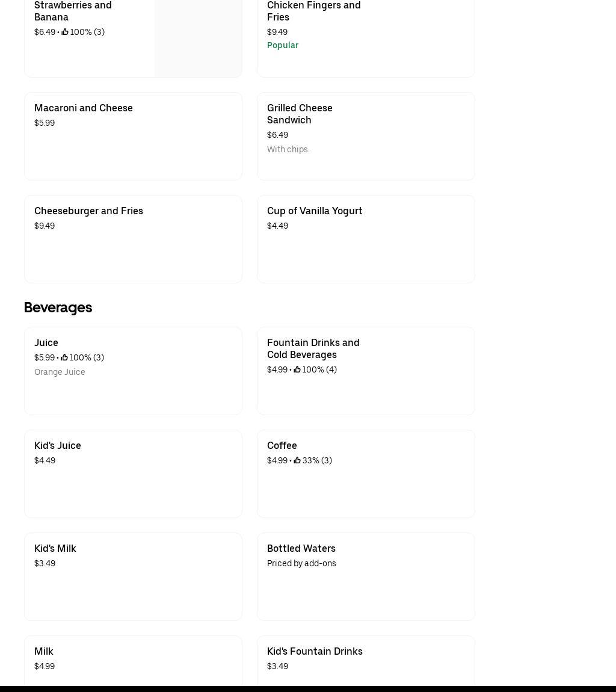Open the Orange Juice item card
The image size is (616, 692).
(x=133, y=371)
